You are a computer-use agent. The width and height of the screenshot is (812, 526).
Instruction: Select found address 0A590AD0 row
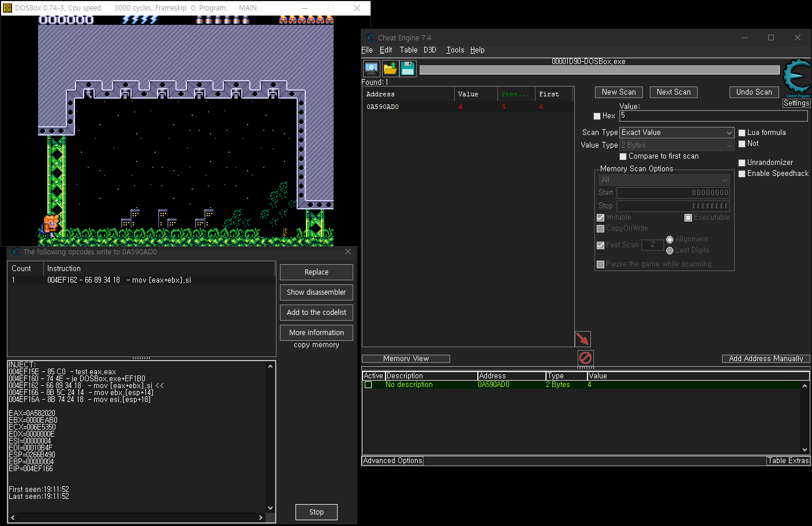tap(467, 107)
